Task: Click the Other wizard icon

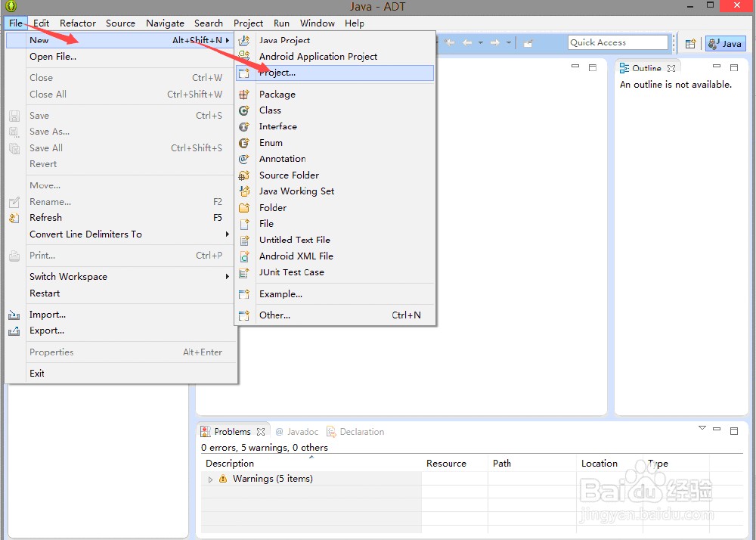Action: coord(244,315)
